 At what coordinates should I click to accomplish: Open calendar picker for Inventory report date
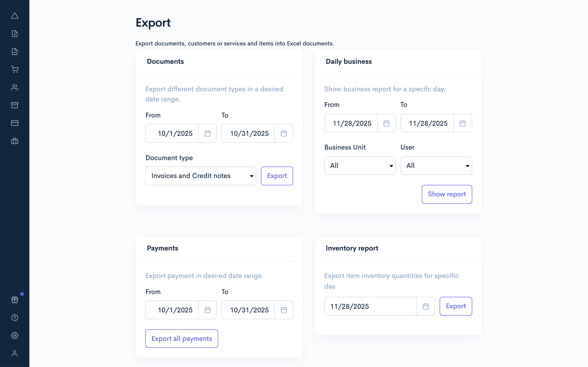425,306
